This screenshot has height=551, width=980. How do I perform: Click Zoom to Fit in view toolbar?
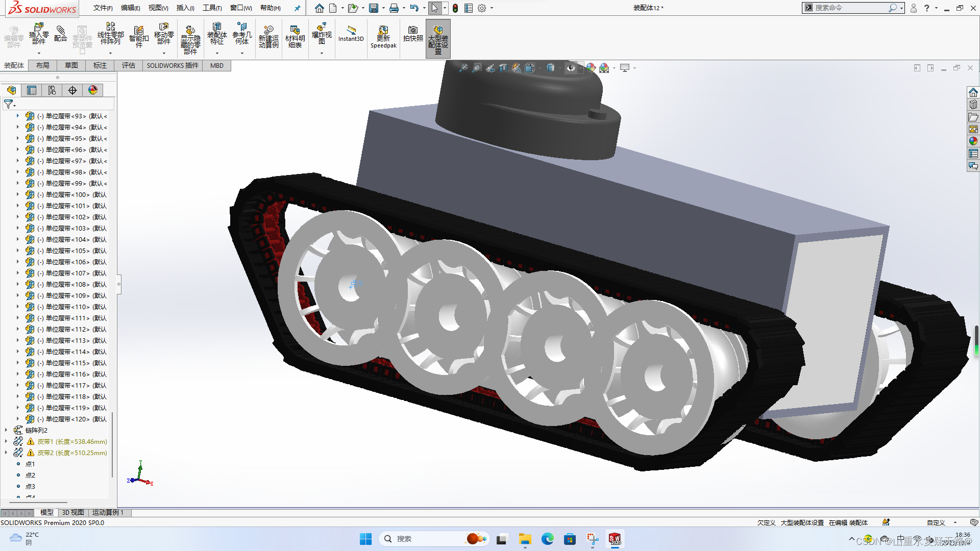pos(463,68)
